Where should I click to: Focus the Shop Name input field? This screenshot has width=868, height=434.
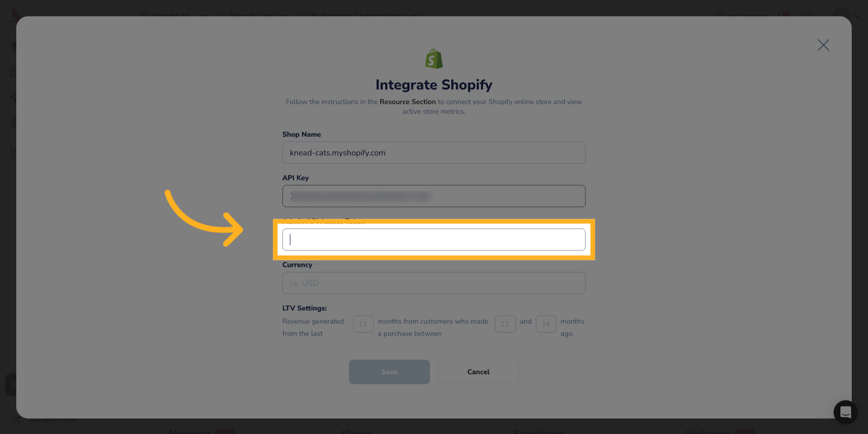tap(434, 153)
